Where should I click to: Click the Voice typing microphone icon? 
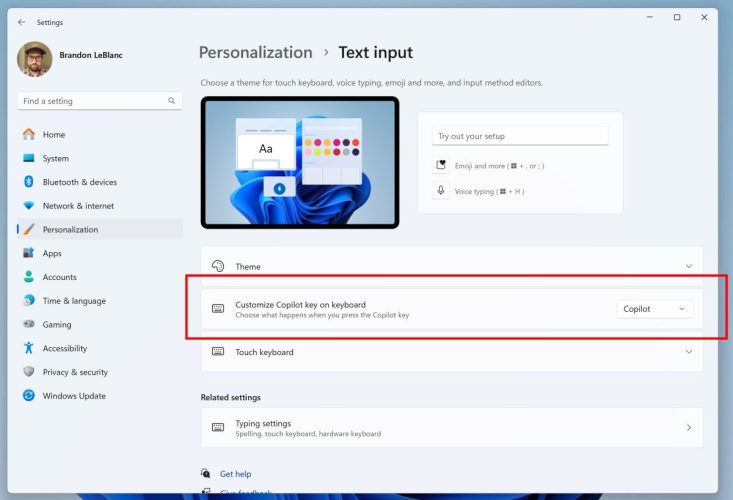[x=441, y=191]
